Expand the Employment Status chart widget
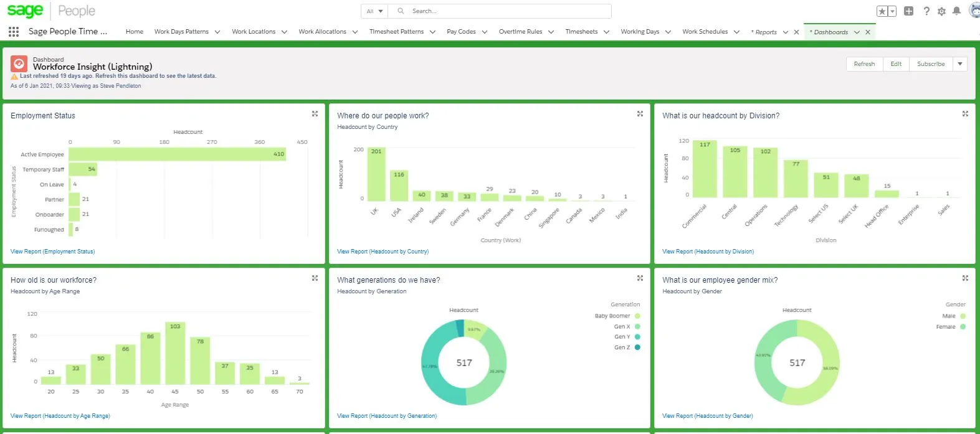This screenshot has width=980, height=434. 315,114
